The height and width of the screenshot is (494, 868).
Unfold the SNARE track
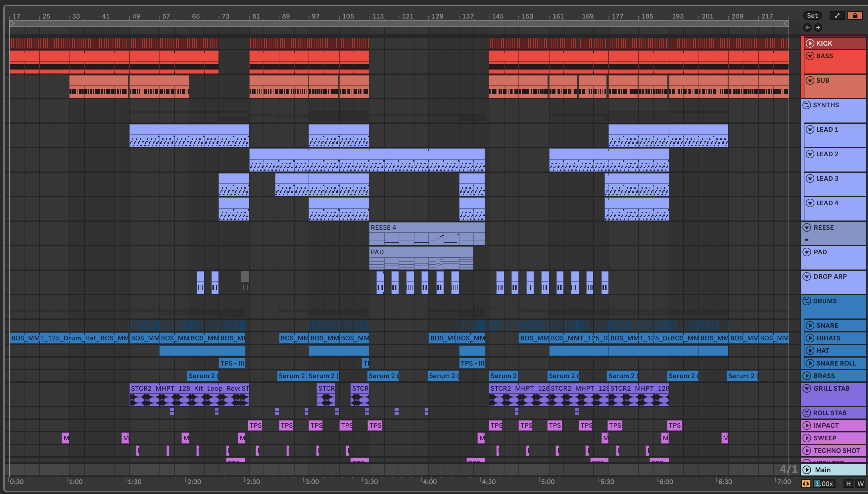[x=810, y=325]
